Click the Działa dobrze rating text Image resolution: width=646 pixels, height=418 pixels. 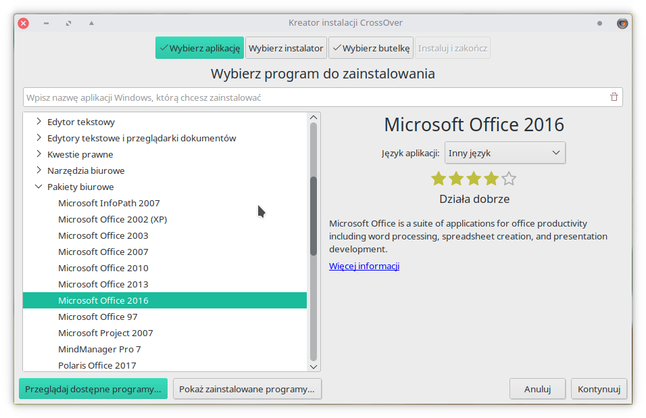[474, 199]
